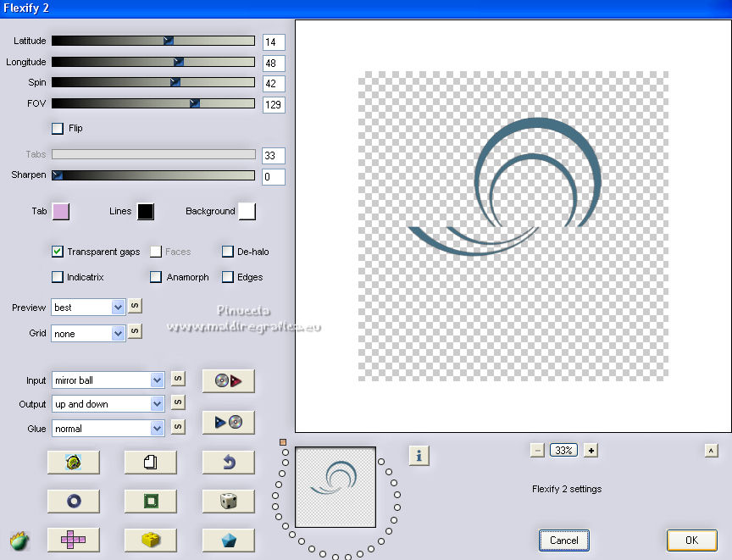Pick the Lines color swatch
The image size is (732, 560).
(146, 212)
